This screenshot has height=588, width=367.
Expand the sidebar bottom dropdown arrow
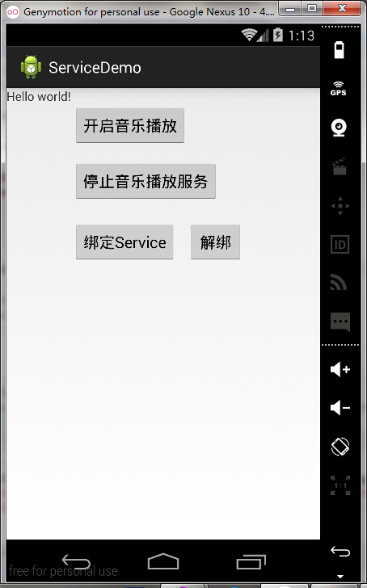click(x=340, y=577)
